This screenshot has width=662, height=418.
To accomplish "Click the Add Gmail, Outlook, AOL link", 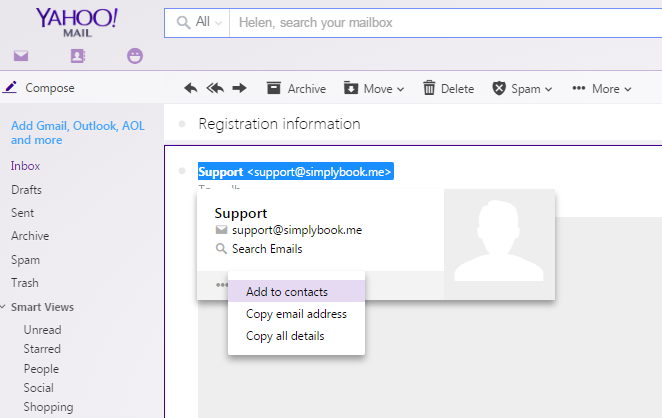I will pyautogui.click(x=78, y=133).
